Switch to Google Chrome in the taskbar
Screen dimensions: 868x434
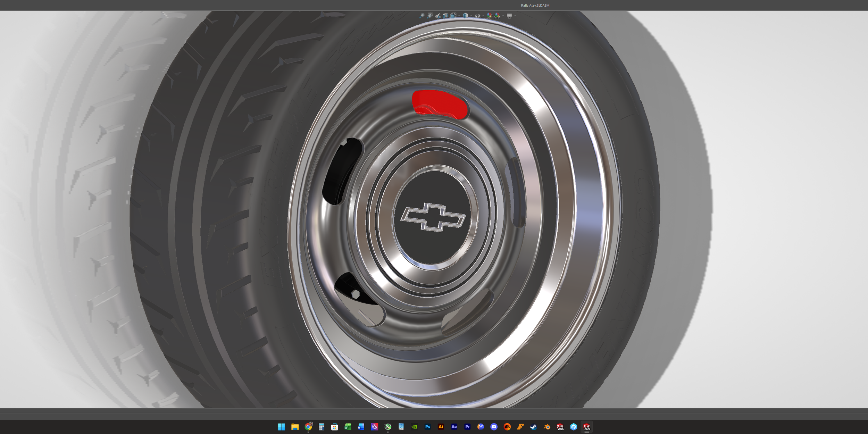[x=308, y=427]
